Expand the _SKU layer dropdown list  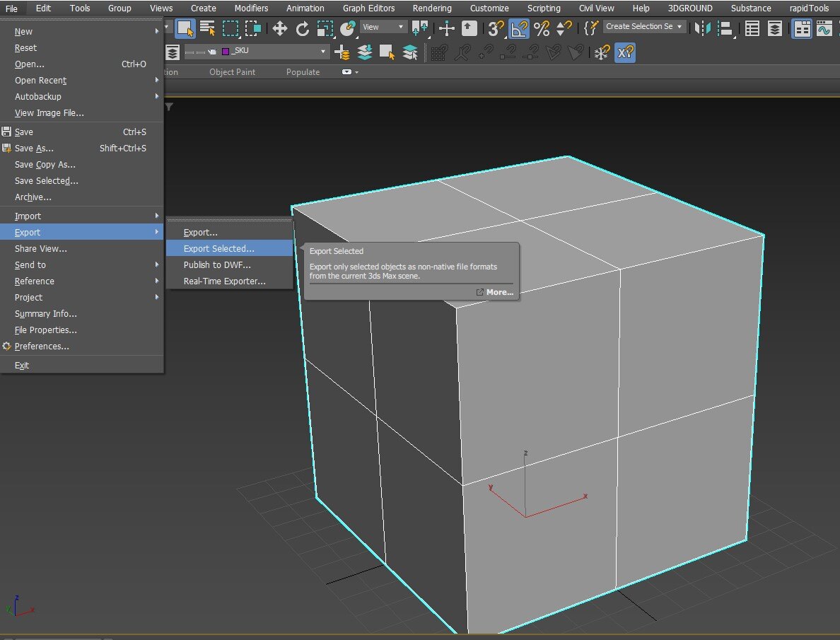tap(322, 51)
